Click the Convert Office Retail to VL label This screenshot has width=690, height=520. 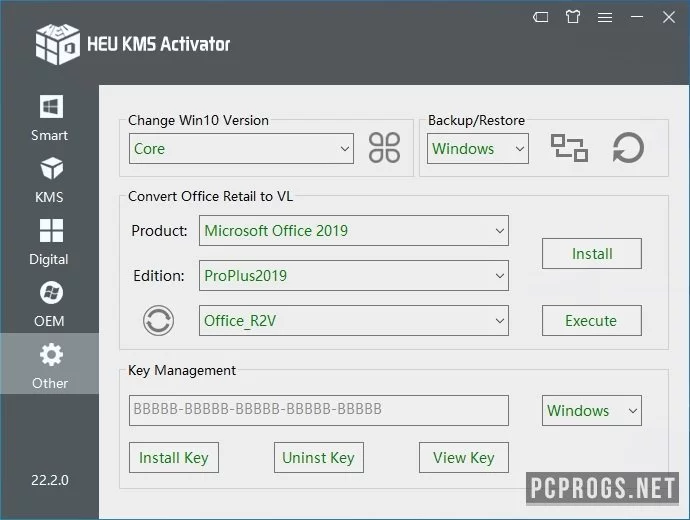click(210, 196)
